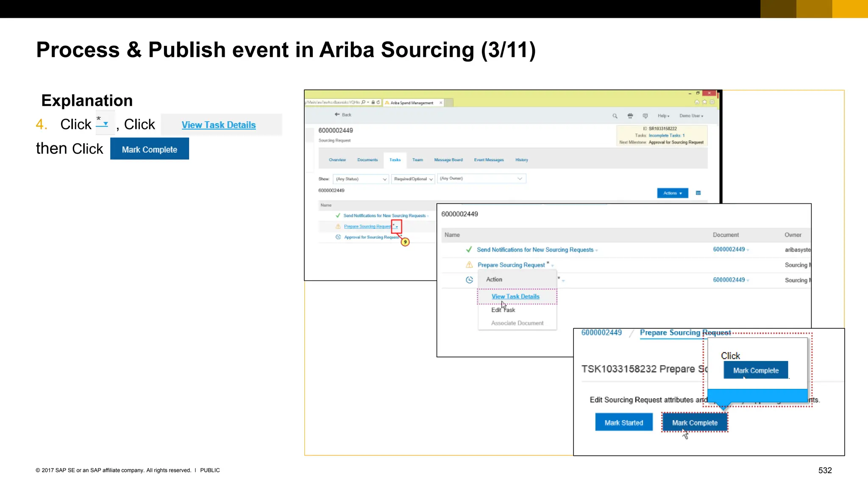This screenshot has width=868, height=488.
Task: Open the Actions dropdown button
Action: click(x=673, y=193)
